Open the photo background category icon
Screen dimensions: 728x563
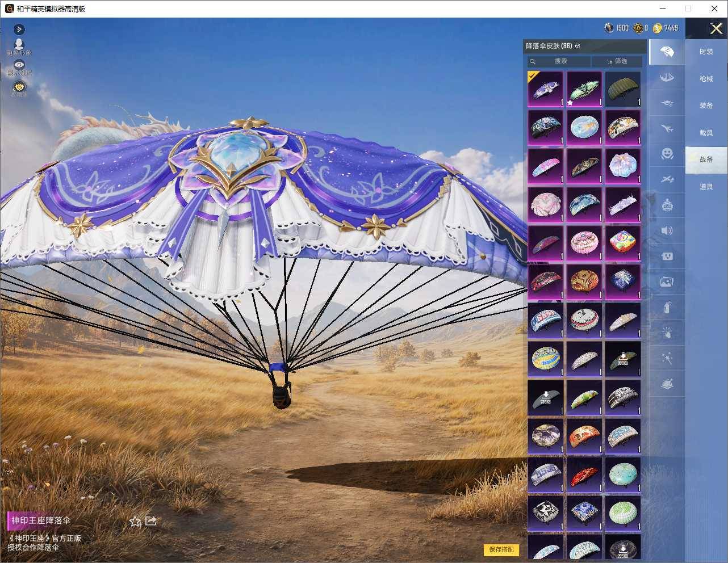(x=667, y=281)
